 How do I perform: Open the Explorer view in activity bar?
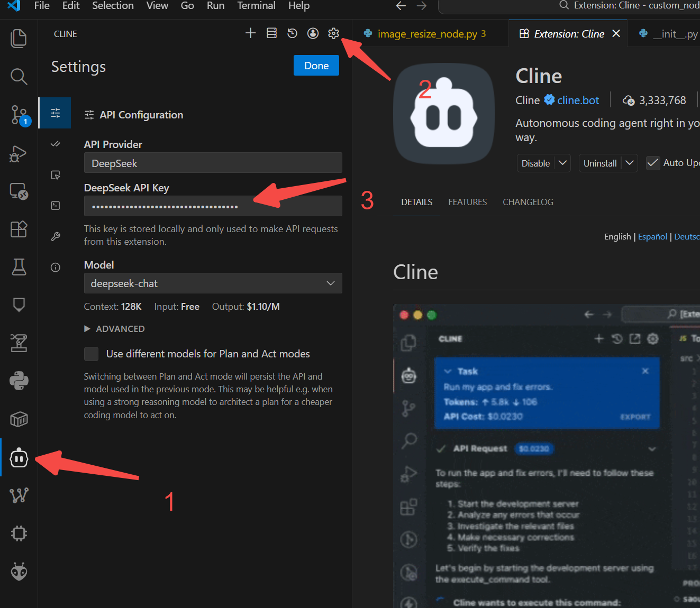tap(19, 39)
